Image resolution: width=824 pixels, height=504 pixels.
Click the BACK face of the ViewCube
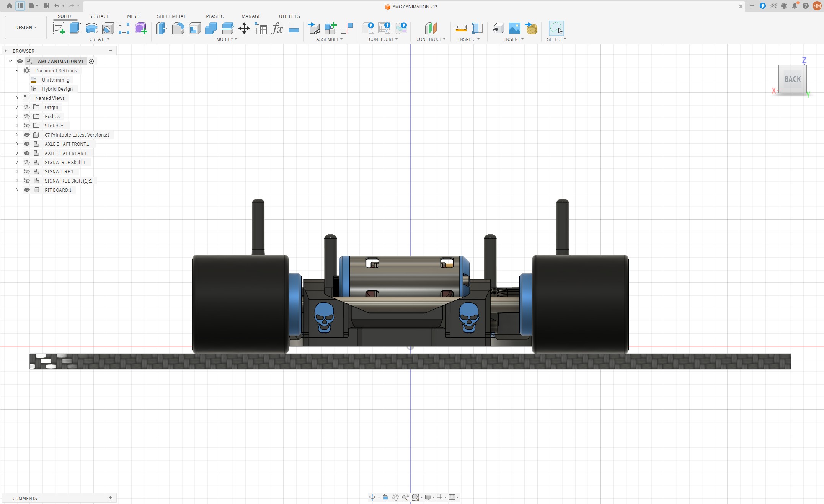click(792, 79)
